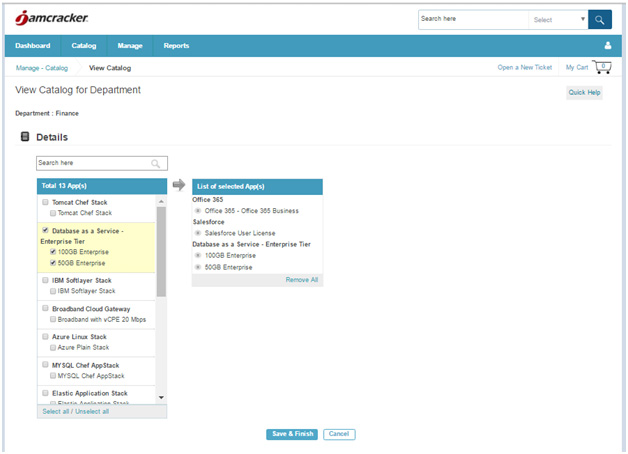628x454 pixels.
Task: Click the app search magnifier icon
Action: coord(155,163)
